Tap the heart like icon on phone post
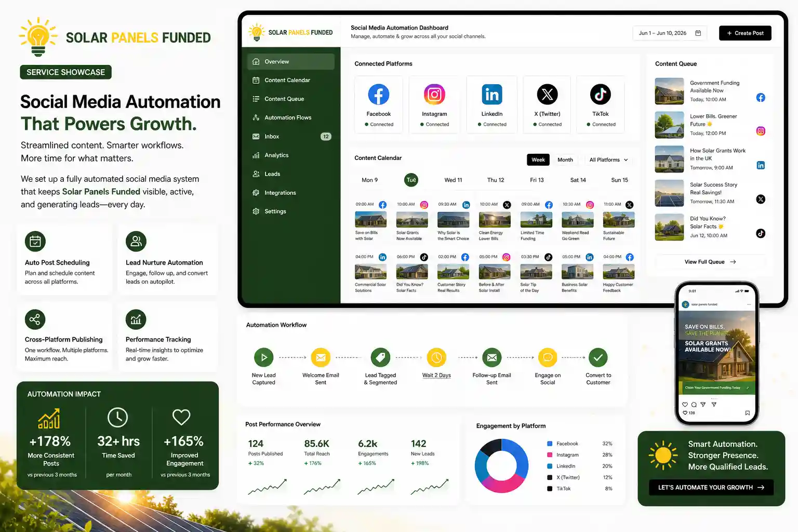The image size is (798, 532). (x=685, y=404)
